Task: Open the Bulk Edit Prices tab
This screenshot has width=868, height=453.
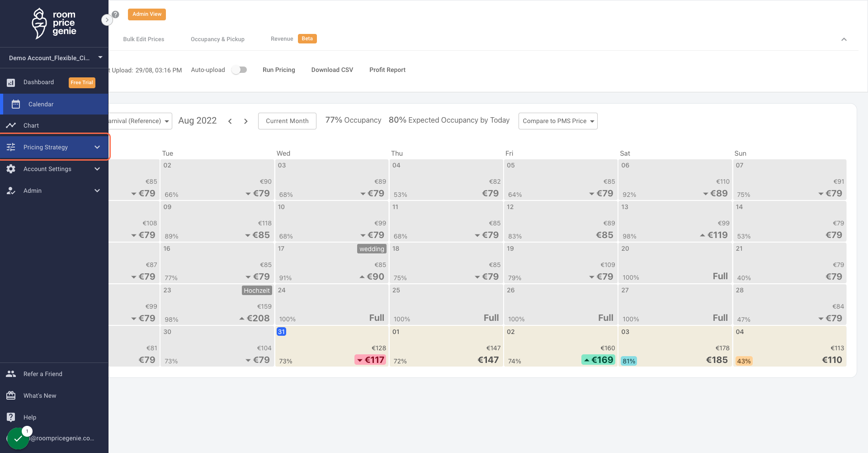Action: tap(144, 39)
